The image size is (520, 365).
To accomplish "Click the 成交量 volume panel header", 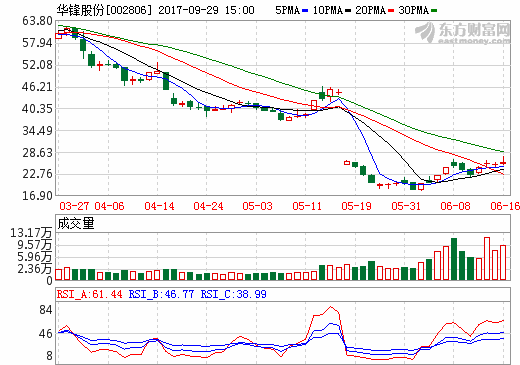I will [x=76, y=223].
